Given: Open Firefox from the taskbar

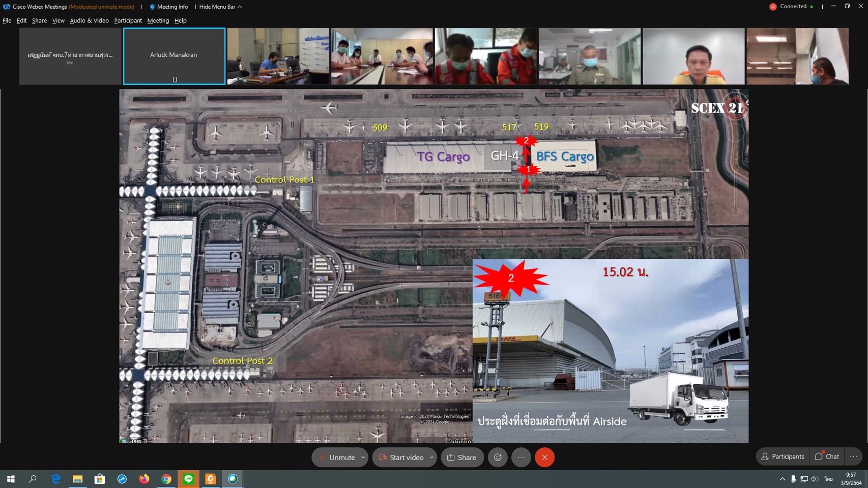Looking at the screenshot, I should click(144, 479).
